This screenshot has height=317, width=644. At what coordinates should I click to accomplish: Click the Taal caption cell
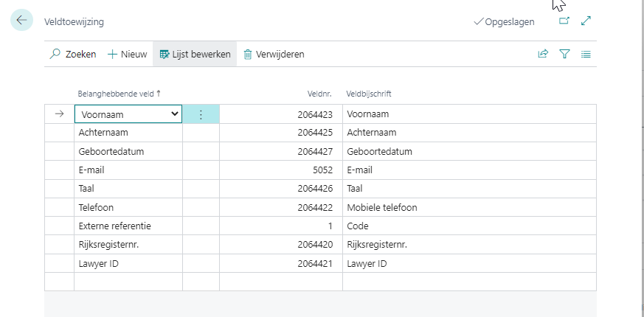(x=469, y=189)
